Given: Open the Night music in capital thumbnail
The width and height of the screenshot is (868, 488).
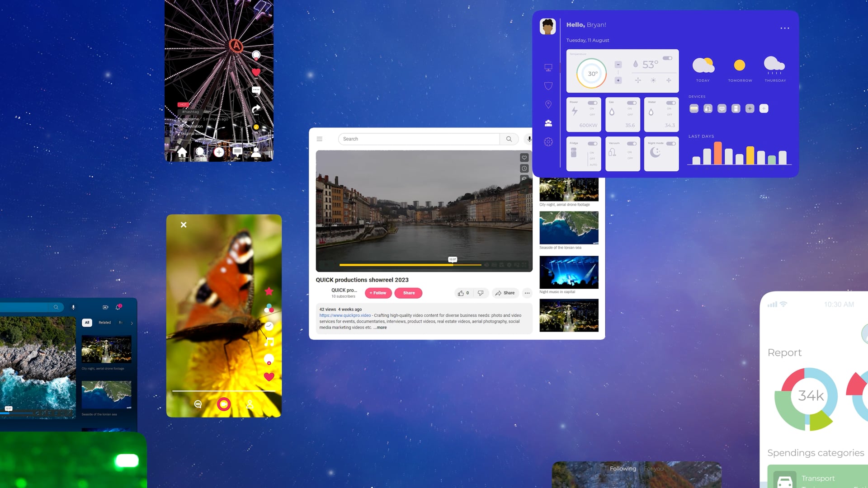Looking at the screenshot, I should click(569, 272).
